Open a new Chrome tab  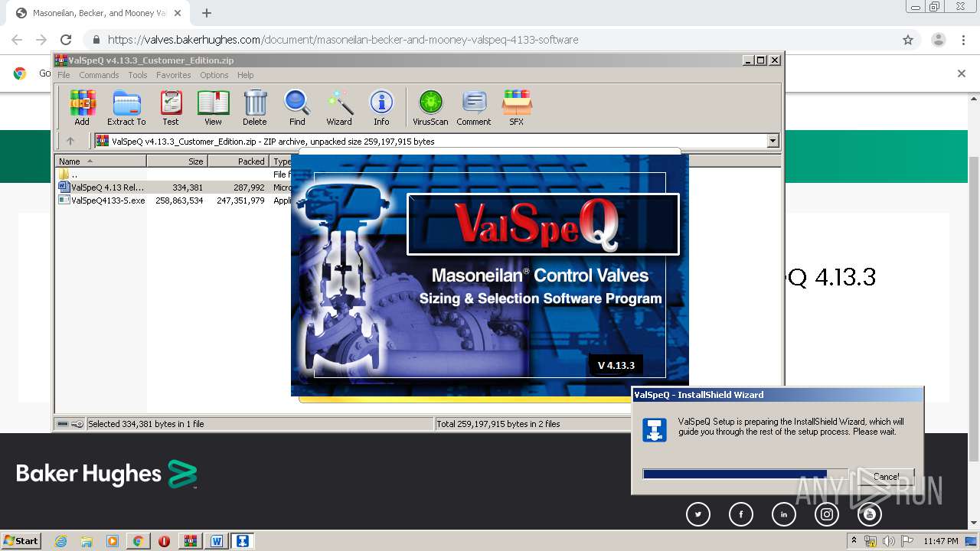point(206,13)
